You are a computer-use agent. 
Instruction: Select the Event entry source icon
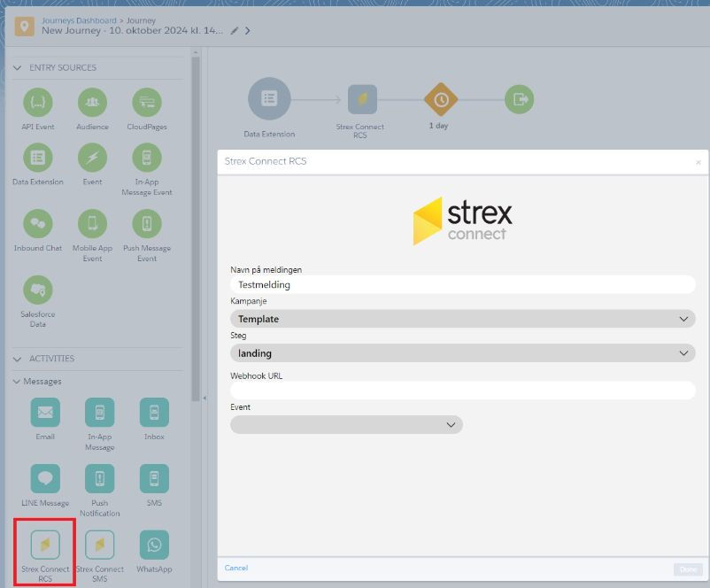pos(92,158)
